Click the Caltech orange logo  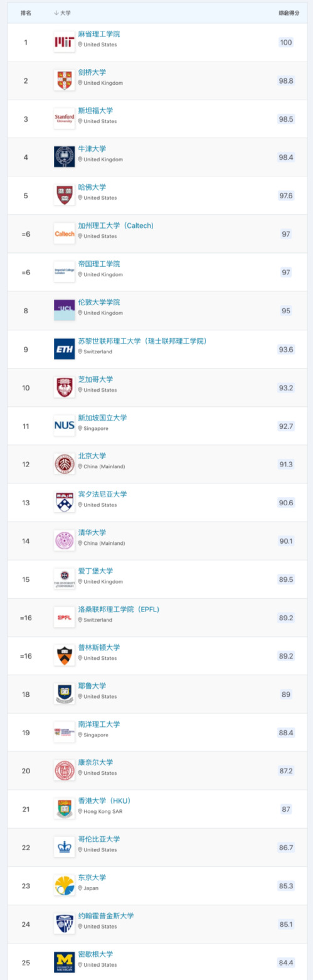coord(65,234)
